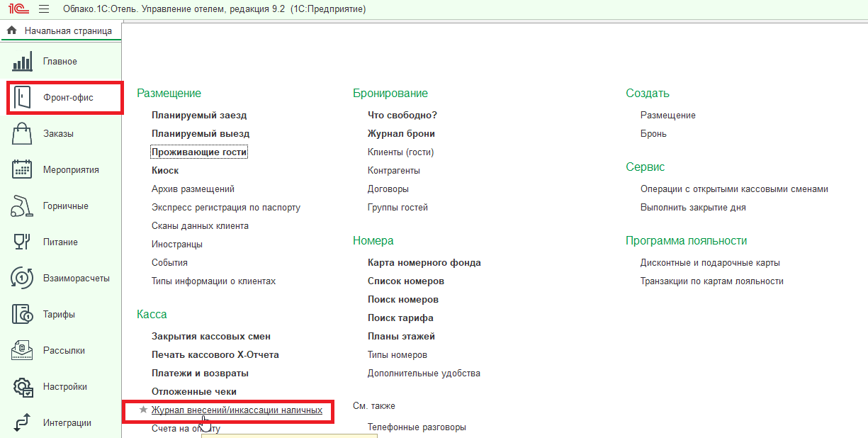The height and width of the screenshot is (438, 868).
Task: Click the bar chart icon for Главное
Action: click(x=23, y=62)
